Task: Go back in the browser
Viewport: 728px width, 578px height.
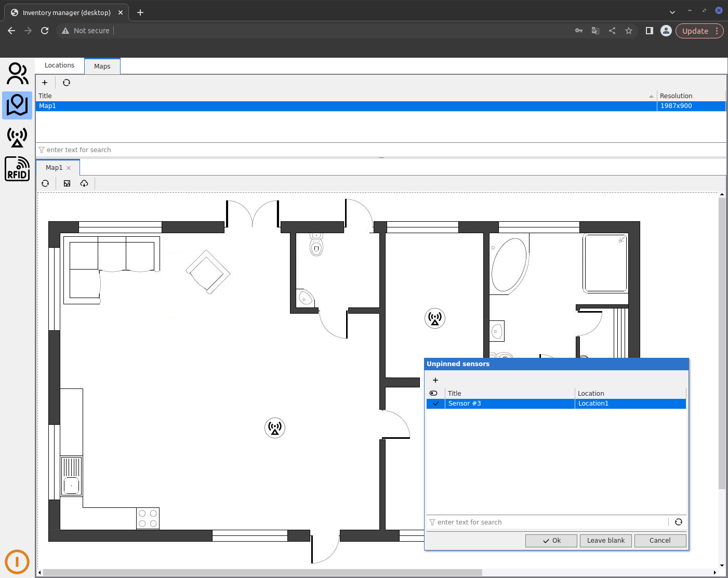Action: pyautogui.click(x=11, y=31)
